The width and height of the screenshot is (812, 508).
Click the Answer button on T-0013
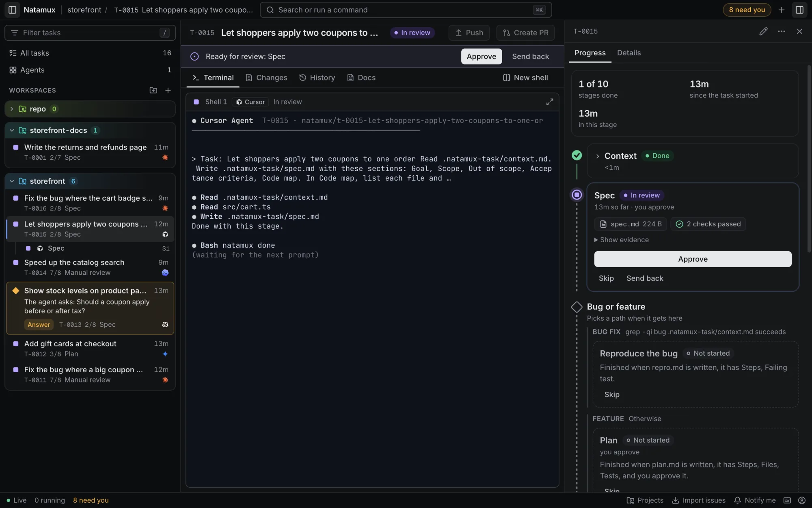pos(39,324)
